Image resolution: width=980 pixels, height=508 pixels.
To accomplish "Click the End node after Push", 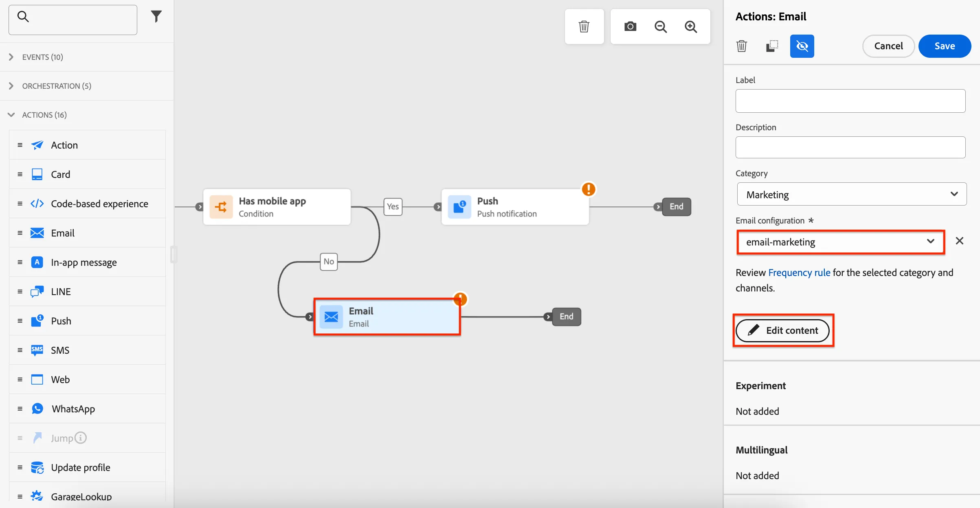I will point(677,206).
